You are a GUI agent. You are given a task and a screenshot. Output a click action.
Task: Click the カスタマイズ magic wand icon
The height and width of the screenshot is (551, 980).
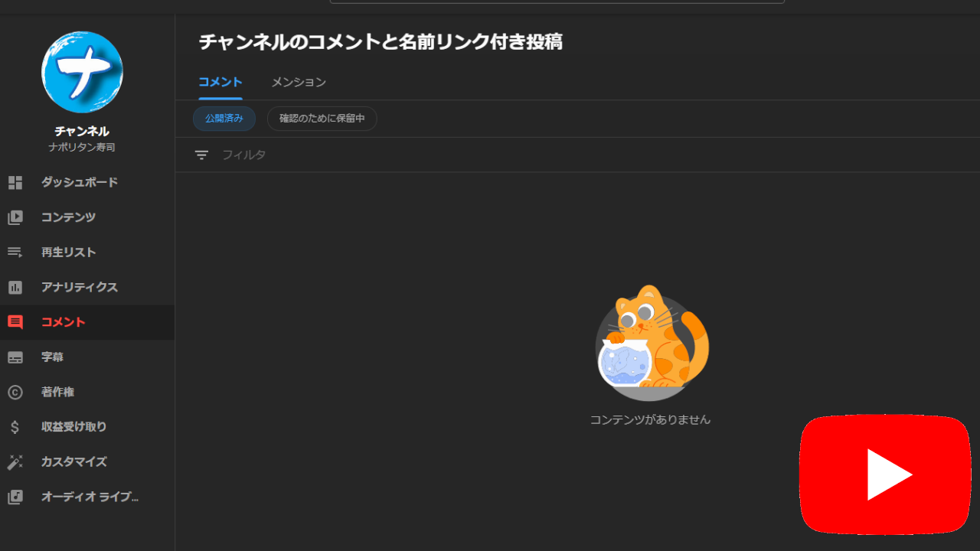pyautogui.click(x=15, y=462)
